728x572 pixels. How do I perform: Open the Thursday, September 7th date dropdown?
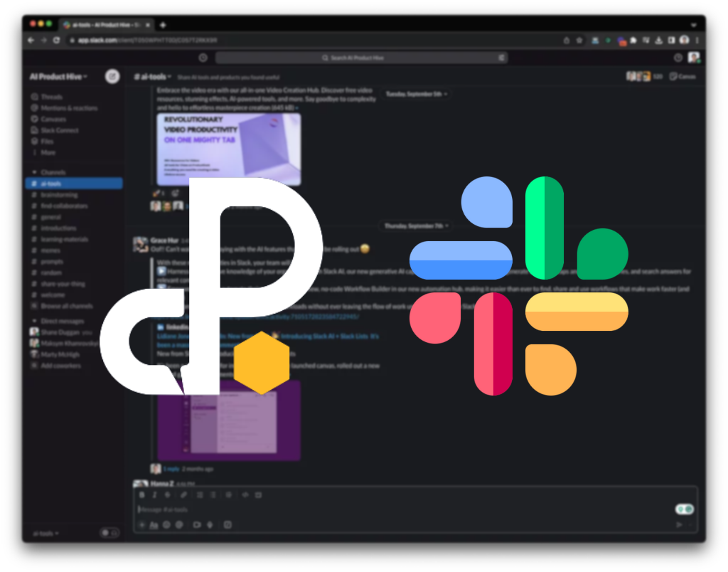(x=417, y=226)
